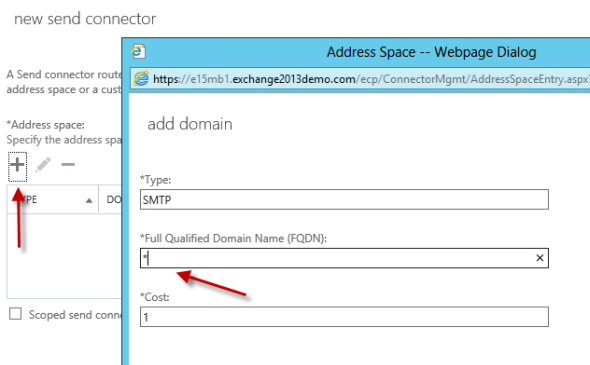Click the '*Address space:' label
590x365 pixels.
46,125
